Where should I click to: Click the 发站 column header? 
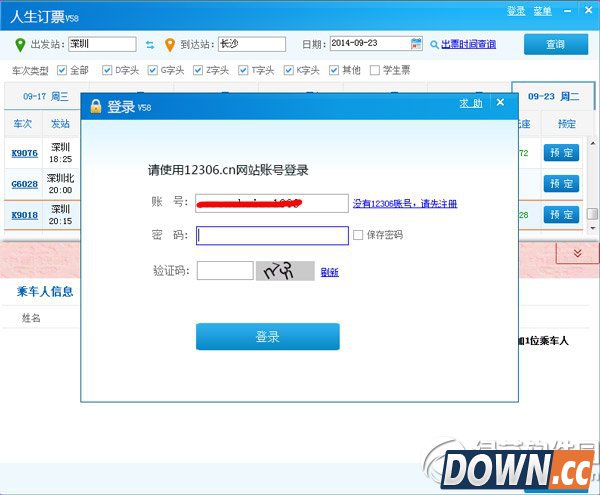(x=60, y=124)
